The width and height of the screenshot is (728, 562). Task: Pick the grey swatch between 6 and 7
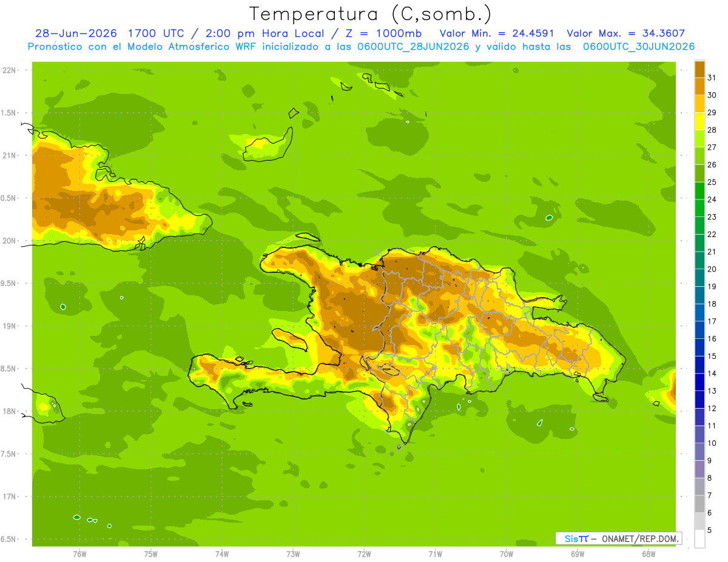tap(699, 504)
